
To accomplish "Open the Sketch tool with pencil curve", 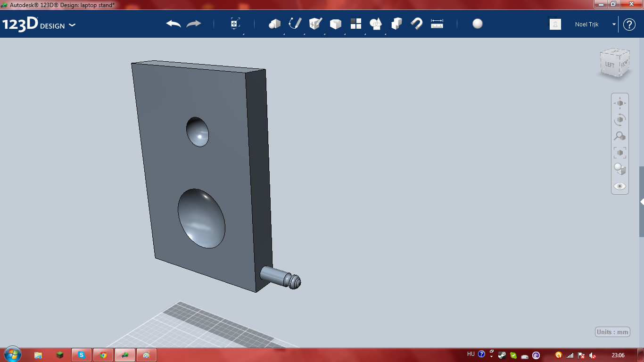I will [x=295, y=24].
